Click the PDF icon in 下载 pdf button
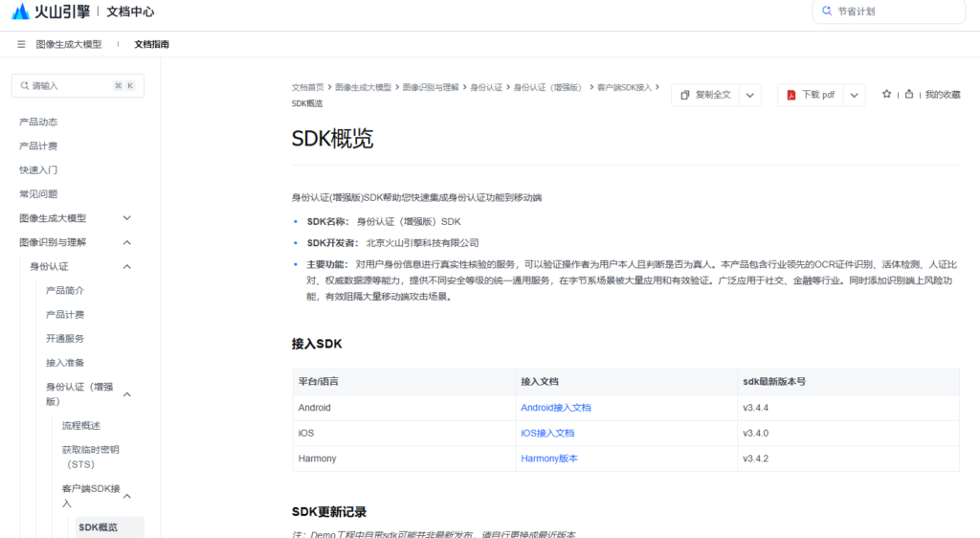 [791, 95]
